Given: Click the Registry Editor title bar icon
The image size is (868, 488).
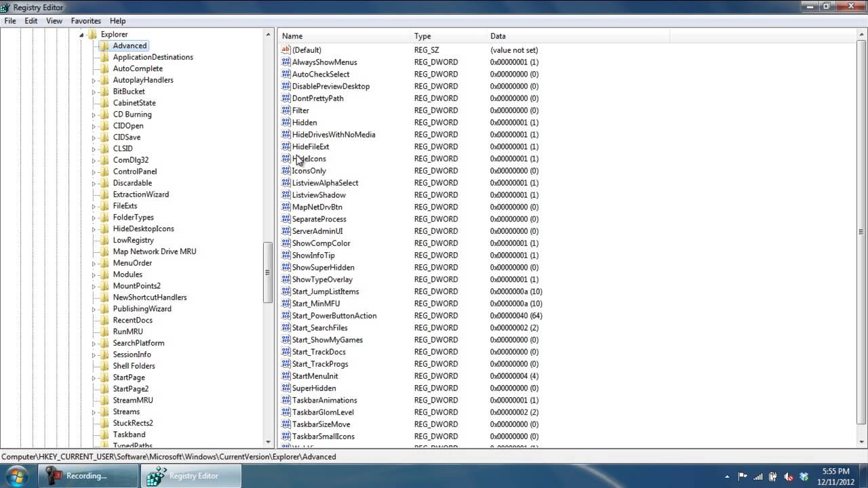Looking at the screenshot, I should (7, 7).
